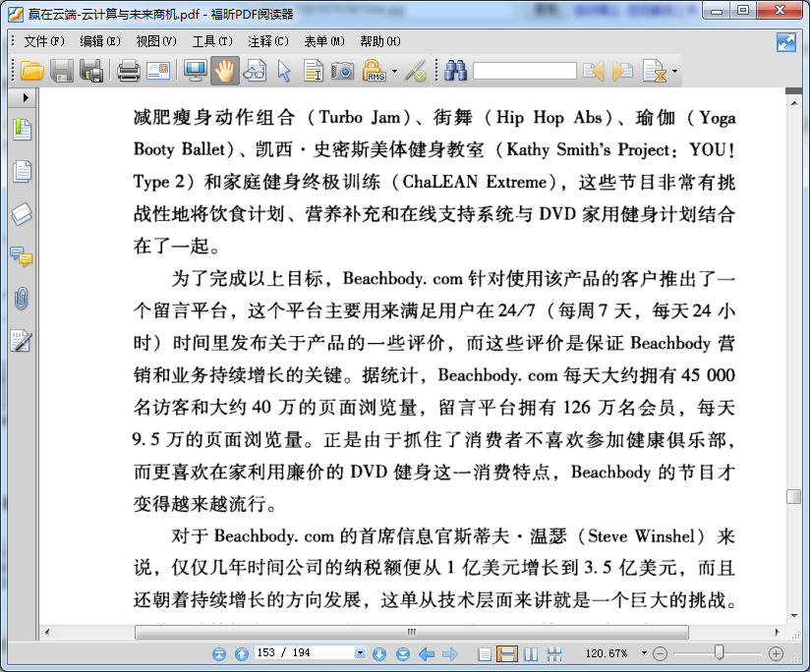Go back to previous view arrow
Screen dimensions: 810x672
[427, 654]
